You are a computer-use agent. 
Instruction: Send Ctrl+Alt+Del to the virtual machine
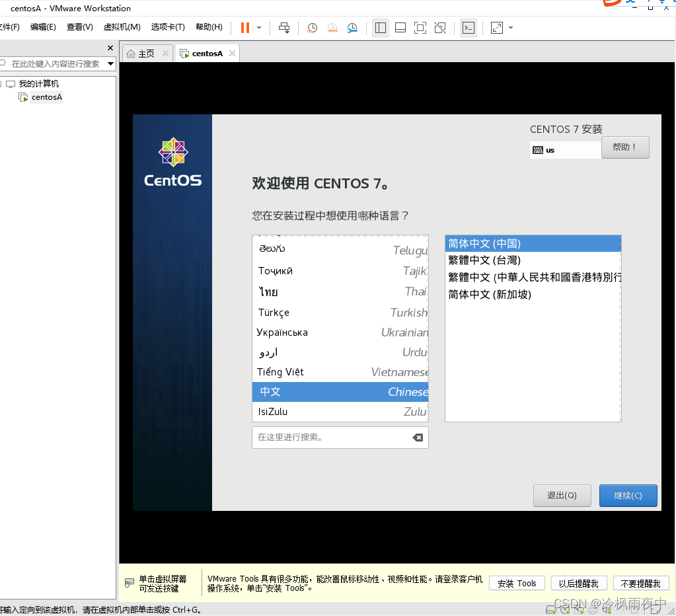[x=284, y=28]
